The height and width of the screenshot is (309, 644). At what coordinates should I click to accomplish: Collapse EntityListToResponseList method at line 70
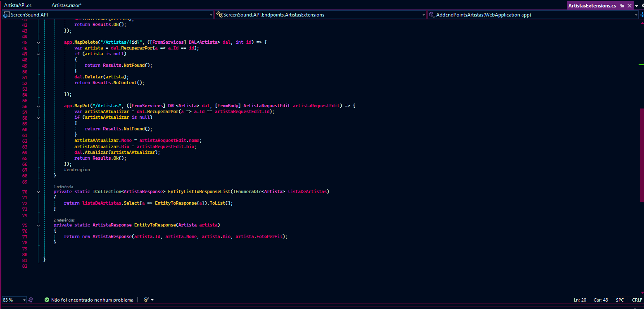point(38,192)
